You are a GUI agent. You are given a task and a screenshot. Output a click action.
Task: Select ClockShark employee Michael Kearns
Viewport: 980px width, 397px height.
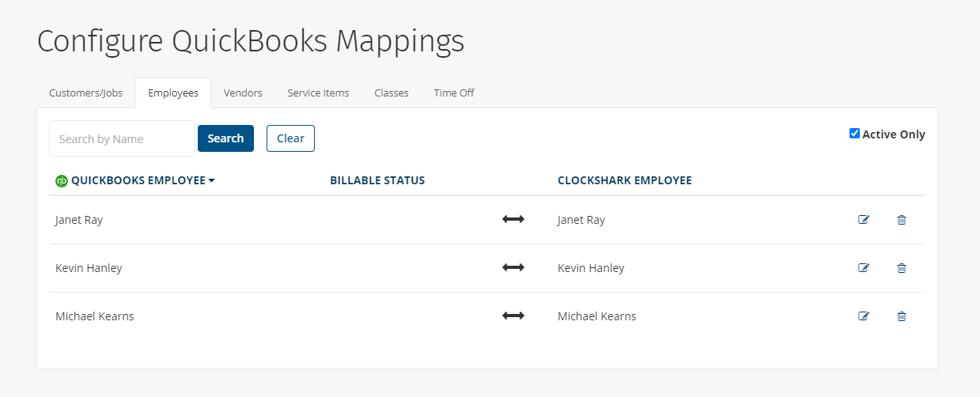[597, 316]
